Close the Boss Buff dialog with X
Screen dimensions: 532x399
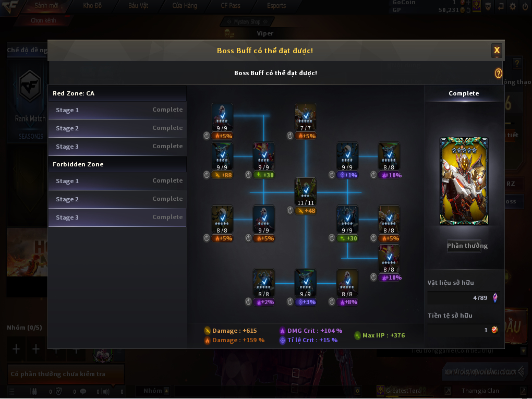[497, 50]
